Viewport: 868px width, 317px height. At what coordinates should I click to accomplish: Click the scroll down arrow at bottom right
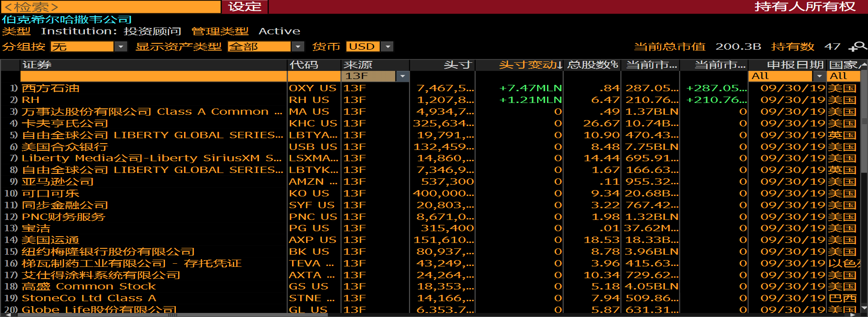pos(864,308)
